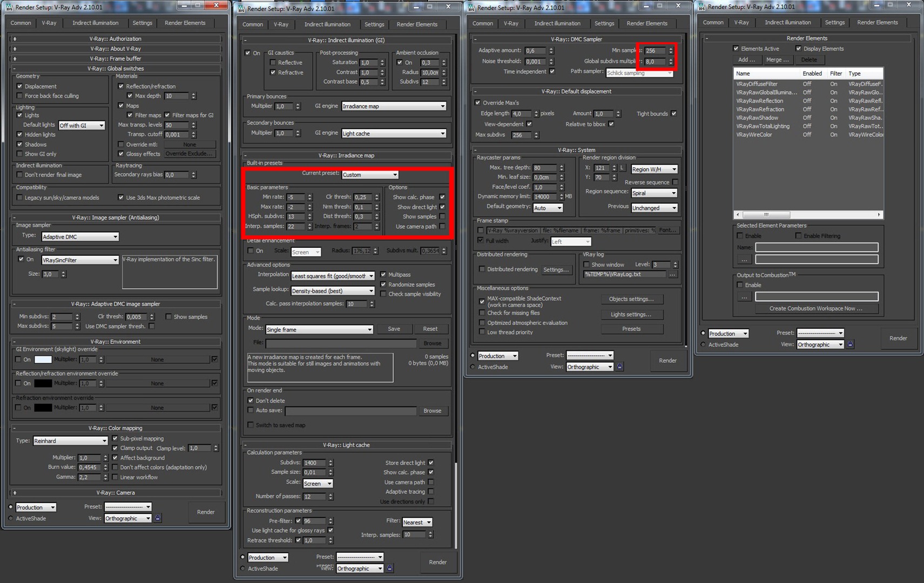
Task: Click the irradiance map Save button
Action: click(394, 329)
